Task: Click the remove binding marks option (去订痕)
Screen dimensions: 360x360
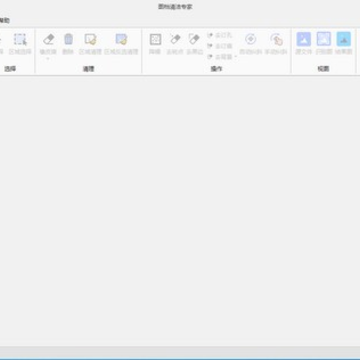Action: [x=220, y=46]
